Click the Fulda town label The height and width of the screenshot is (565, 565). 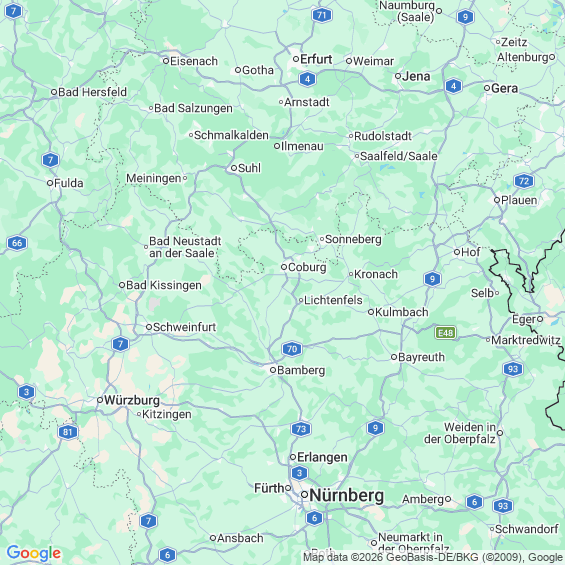click(x=68, y=183)
